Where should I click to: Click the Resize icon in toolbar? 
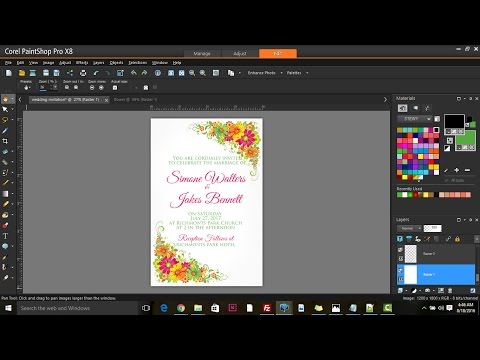pos(120,73)
